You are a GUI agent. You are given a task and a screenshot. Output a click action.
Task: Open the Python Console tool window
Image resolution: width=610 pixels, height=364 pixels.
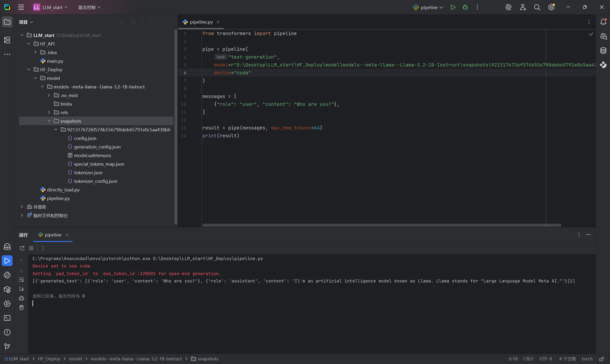tap(7, 275)
